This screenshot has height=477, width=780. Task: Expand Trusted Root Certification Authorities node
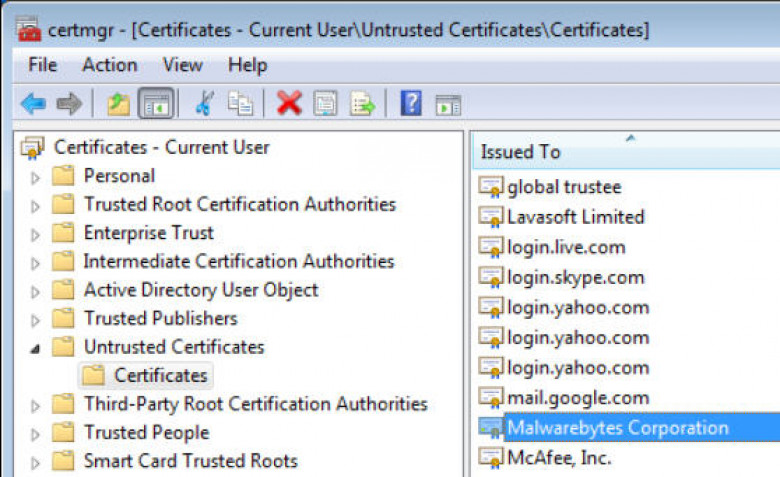tap(35, 206)
